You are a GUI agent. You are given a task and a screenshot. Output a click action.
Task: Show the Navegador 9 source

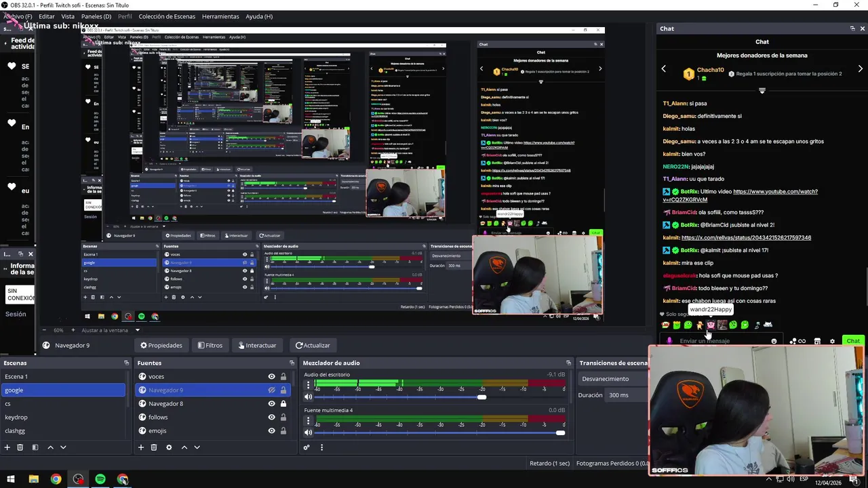pos(271,390)
